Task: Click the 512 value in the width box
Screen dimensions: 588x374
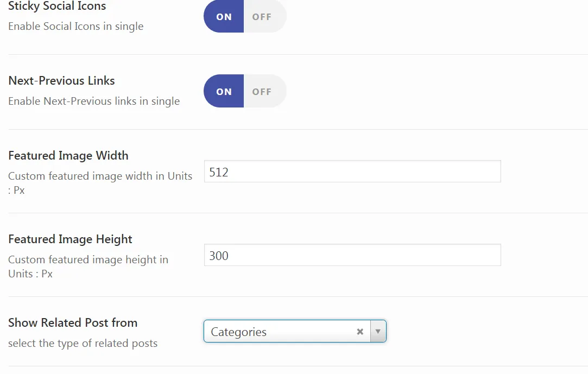Action: click(219, 172)
